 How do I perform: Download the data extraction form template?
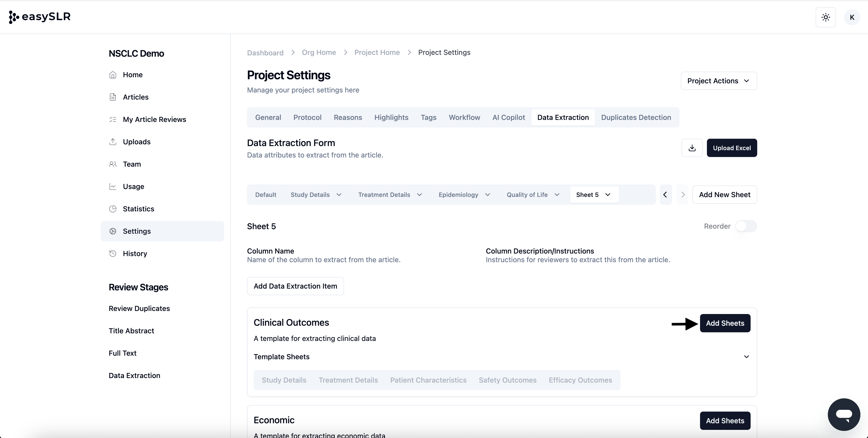click(692, 148)
